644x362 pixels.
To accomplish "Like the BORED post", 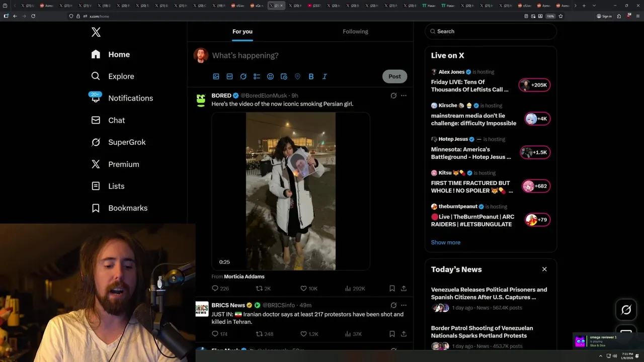I will (308, 289).
